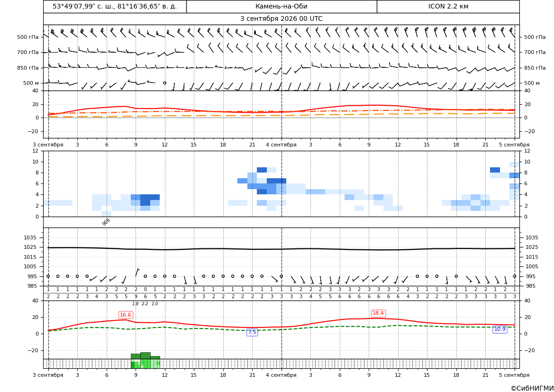Click the blue 10.9 temperature minimum label
Image resolution: width=554 pixels, height=392 pixels.
[x=500, y=329]
